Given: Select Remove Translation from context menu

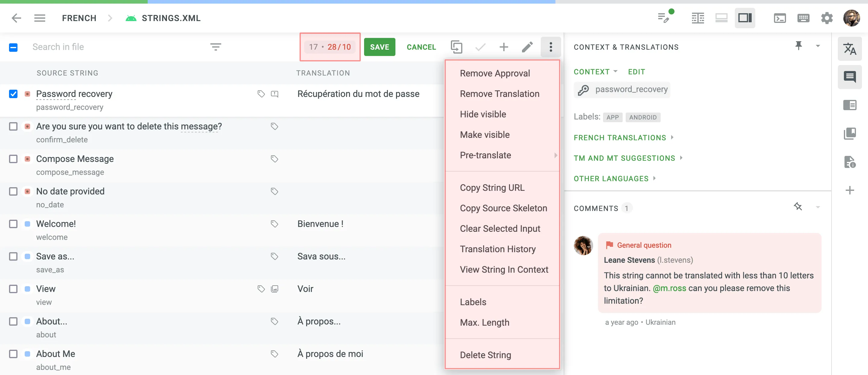Looking at the screenshot, I should [499, 94].
